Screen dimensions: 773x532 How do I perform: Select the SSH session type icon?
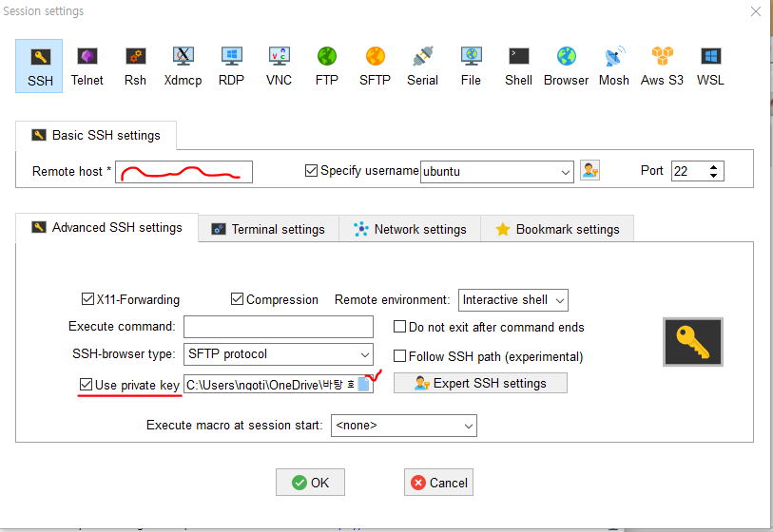click(x=39, y=66)
